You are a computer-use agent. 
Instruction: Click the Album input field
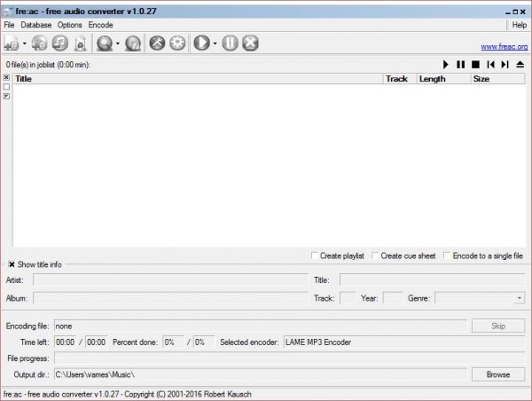tap(170, 298)
